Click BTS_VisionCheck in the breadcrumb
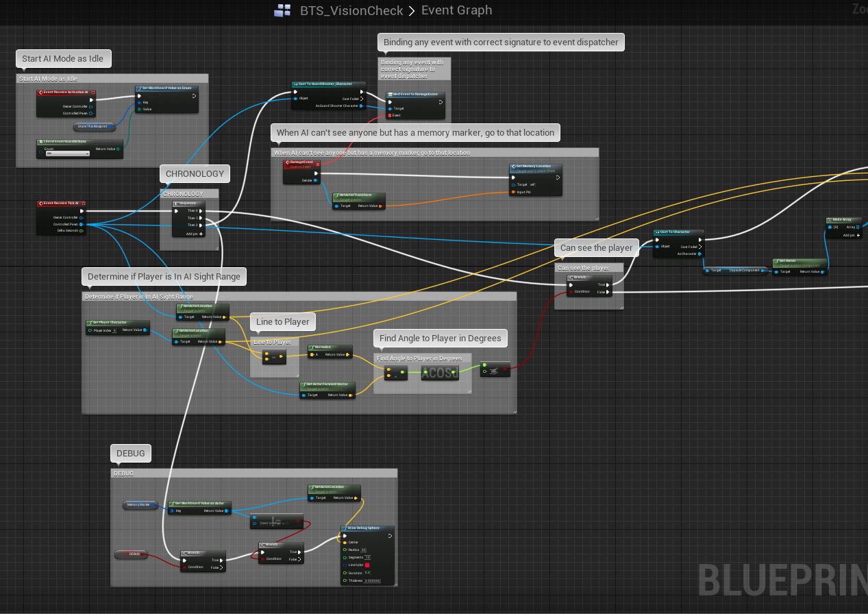The image size is (868, 614). pos(352,10)
